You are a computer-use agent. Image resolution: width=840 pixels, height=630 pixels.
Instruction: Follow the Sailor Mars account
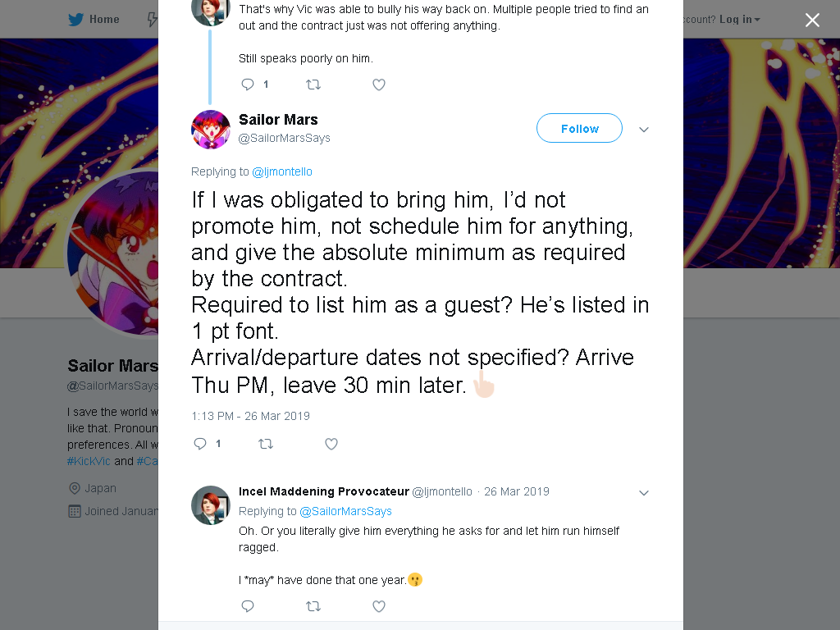pyautogui.click(x=579, y=128)
